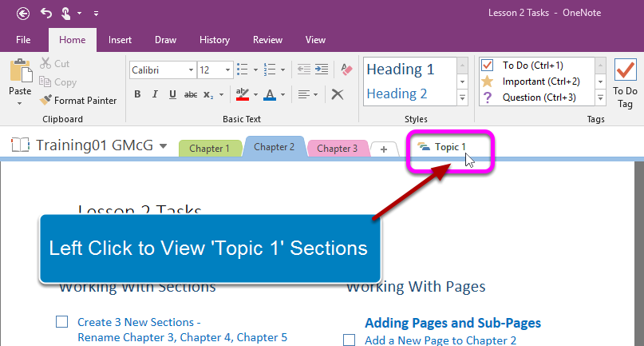Open Touch/Mouse mode dropdown arrow
This screenshot has width=644, height=346.
click(x=79, y=14)
